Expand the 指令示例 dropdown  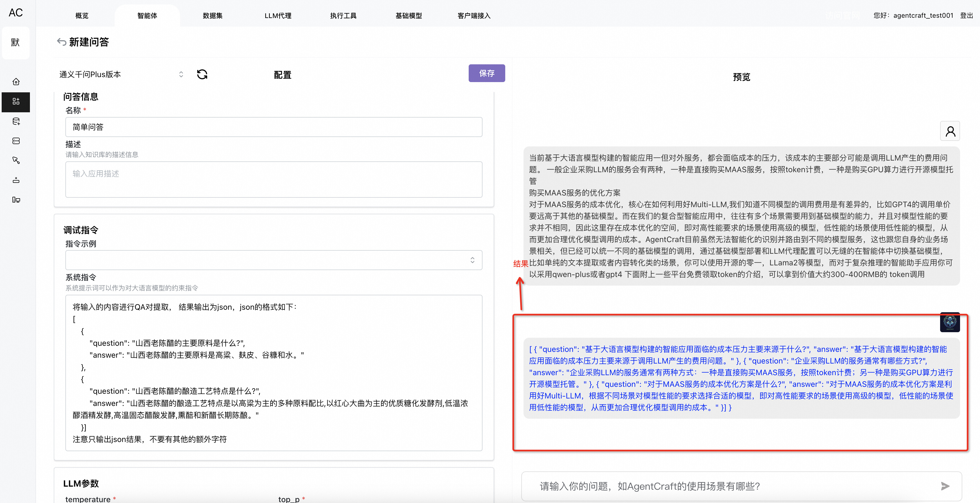coord(274,260)
